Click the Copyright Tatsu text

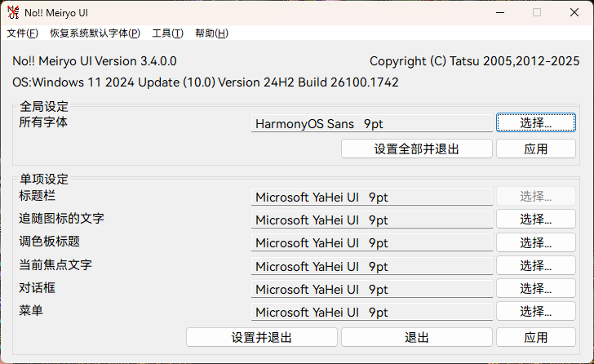click(x=474, y=61)
